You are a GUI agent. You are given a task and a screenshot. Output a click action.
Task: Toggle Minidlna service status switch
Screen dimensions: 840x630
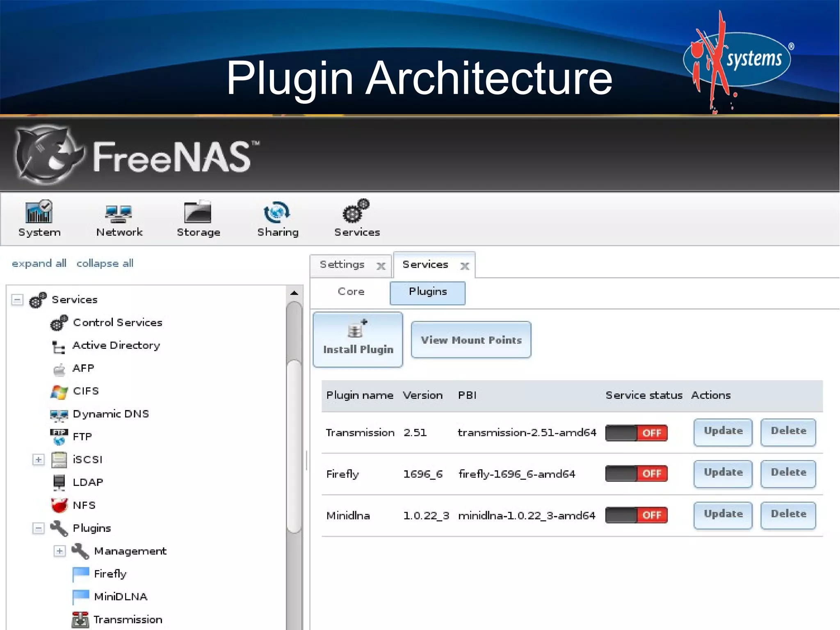tap(636, 515)
